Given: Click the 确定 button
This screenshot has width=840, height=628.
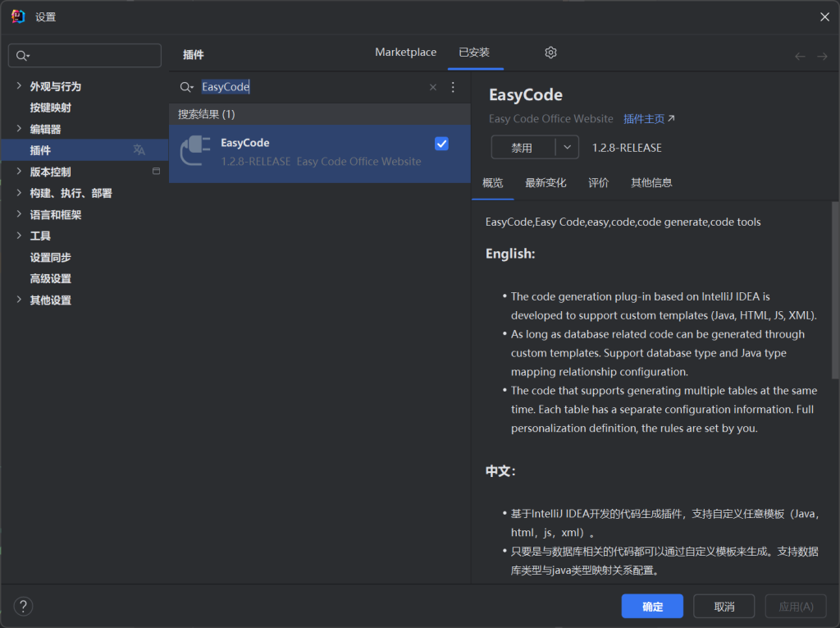Looking at the screenshot, I should pos(652,606).
